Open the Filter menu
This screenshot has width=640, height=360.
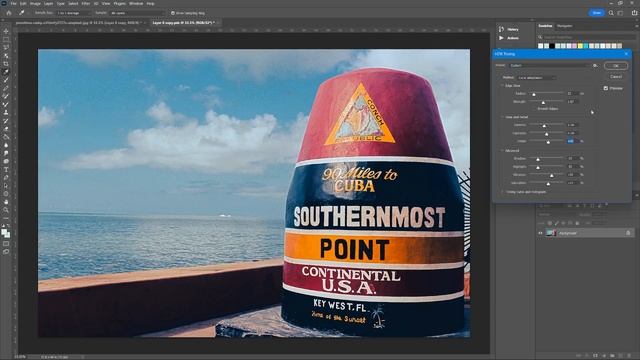pos(86,3)
